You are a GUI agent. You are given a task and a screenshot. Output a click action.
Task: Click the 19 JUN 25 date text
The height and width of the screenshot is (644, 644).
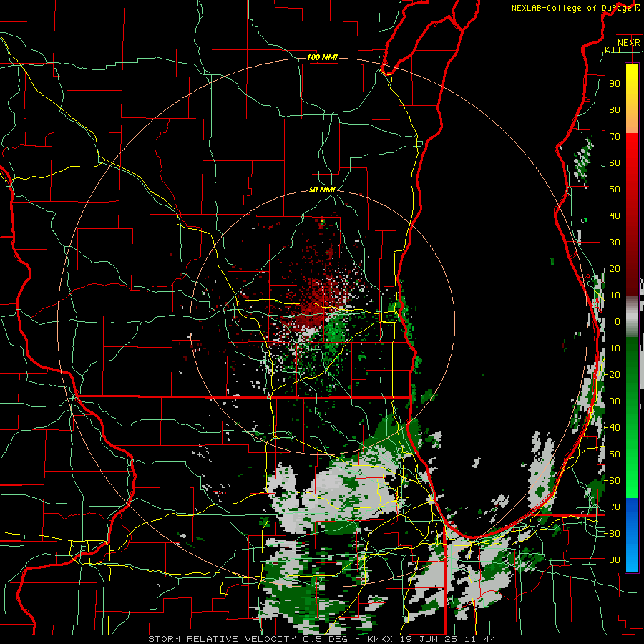(430, 639)
